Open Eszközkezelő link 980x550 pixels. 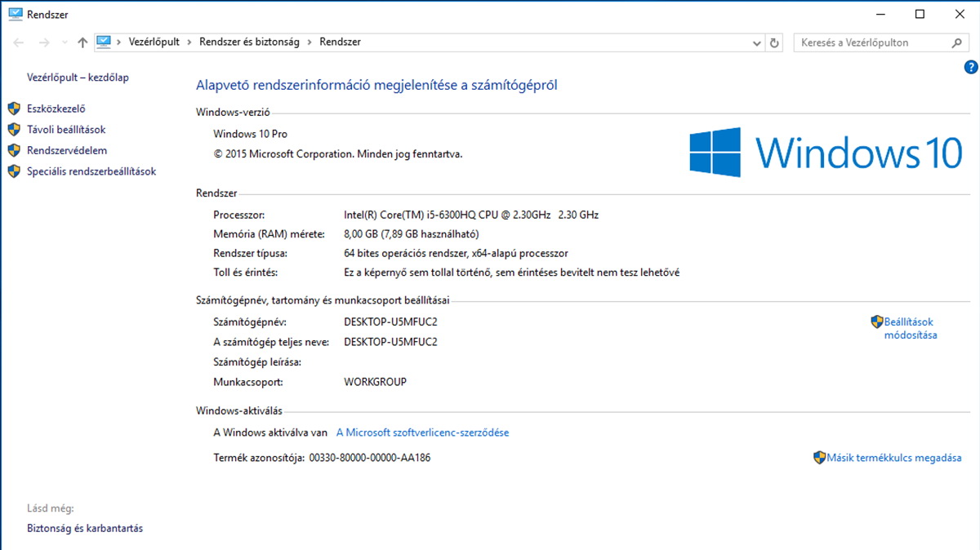tap(56, 109)
